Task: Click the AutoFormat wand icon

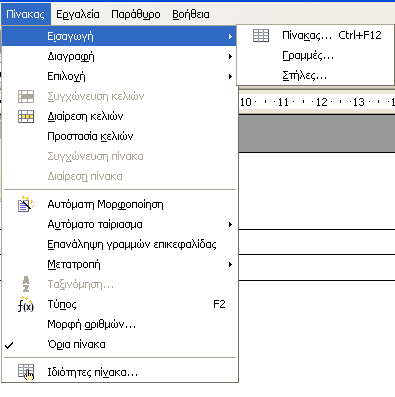Action: (26, 204)
